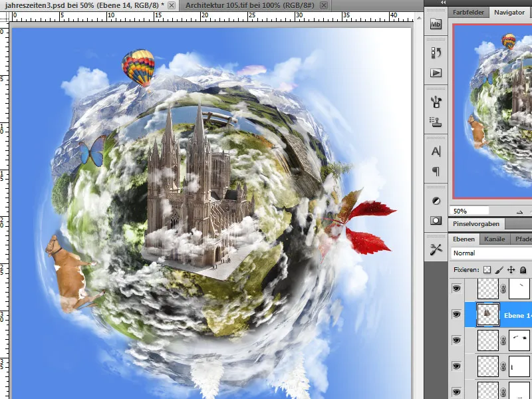
Task: Switch to the Ebenen tab
Action: [464, 239]
